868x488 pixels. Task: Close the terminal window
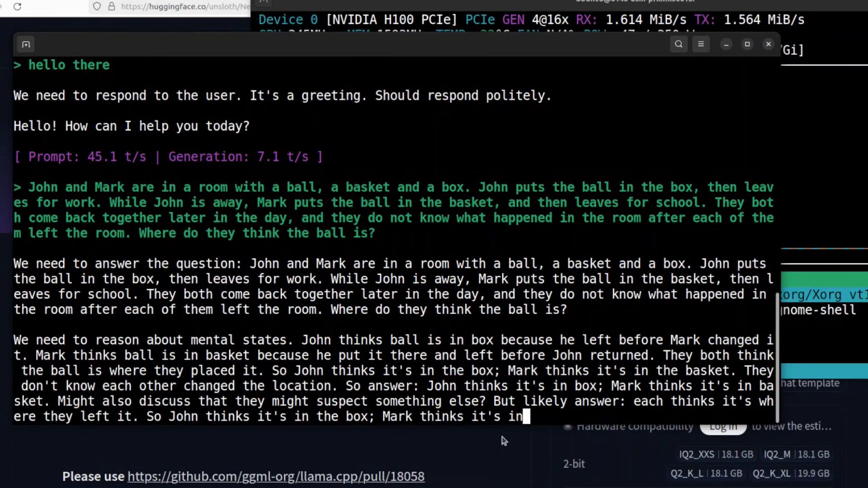[769, 44]
